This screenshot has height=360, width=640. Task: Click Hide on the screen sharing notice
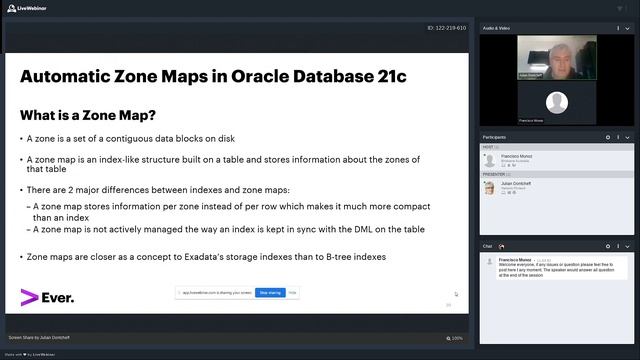point(292,293)
